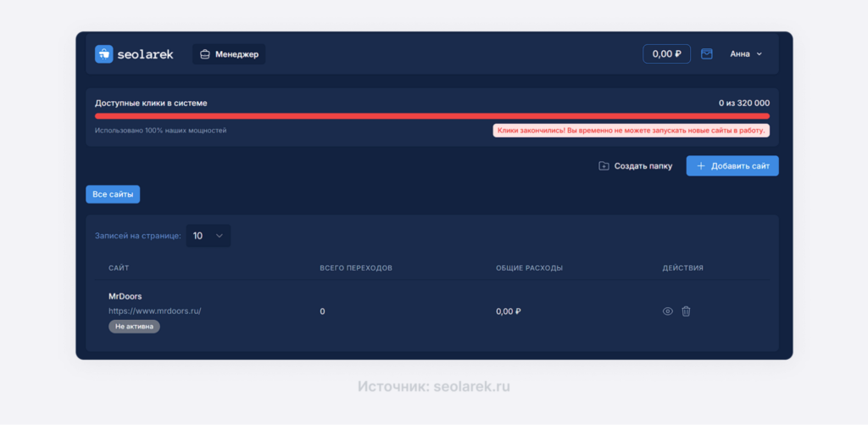This screenshot has height=425, width=868.
Task: Click the Создать папку button
Action: pos(635,166)
